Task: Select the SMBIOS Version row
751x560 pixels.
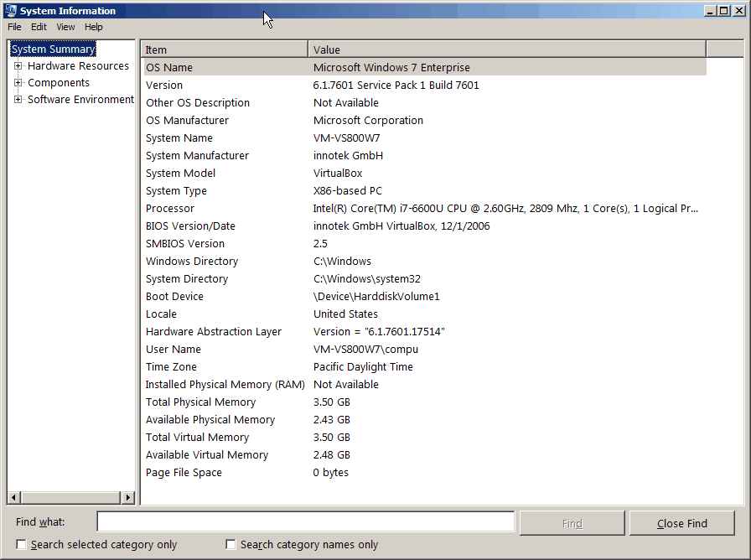Action: [x=425, y=244]
